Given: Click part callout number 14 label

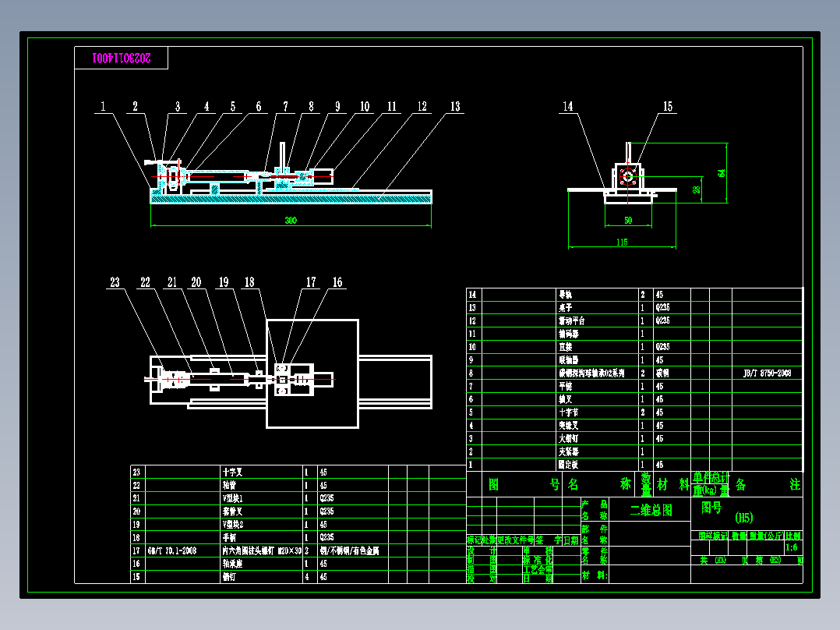Looking at the screenshot, I should point(567,106).
